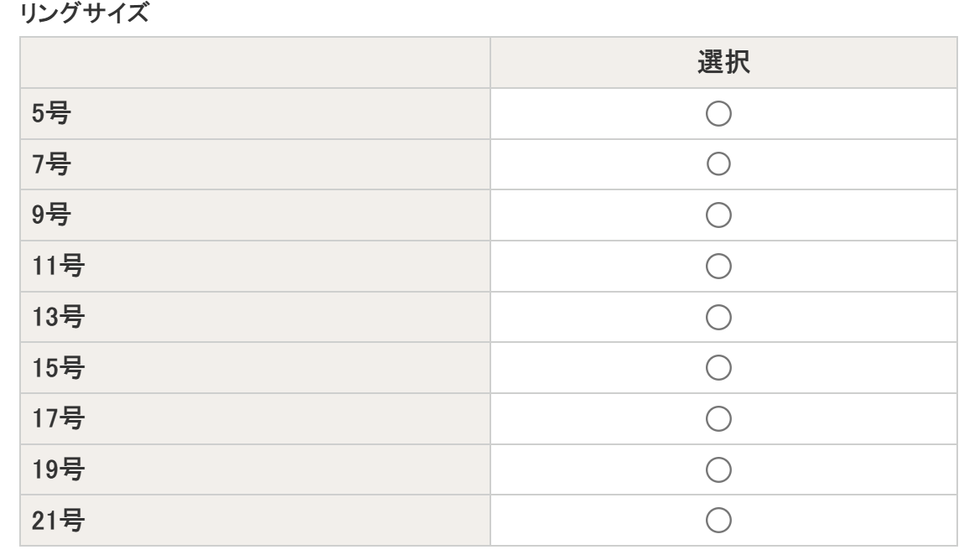Choose the 15号 ring size radio

click(720, 366)
